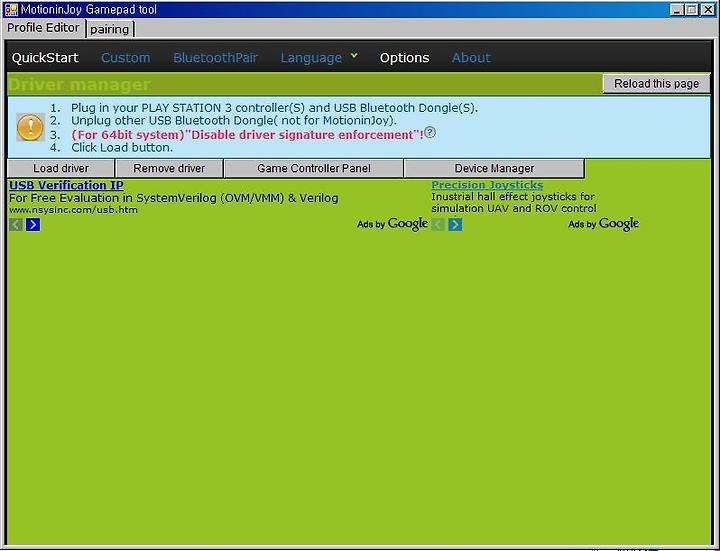Viewport: 720px width, 551px height.
Task: Open Device Manager
Action: pos(494,169)
